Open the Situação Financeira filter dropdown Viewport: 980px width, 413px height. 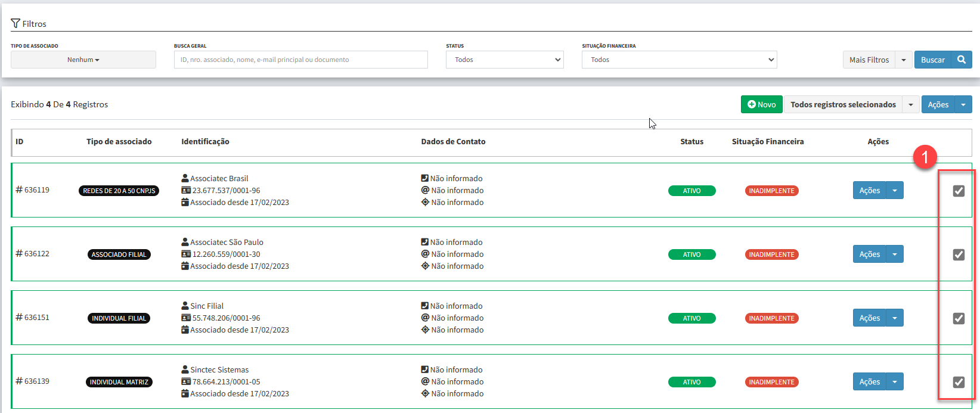point(679,60)
